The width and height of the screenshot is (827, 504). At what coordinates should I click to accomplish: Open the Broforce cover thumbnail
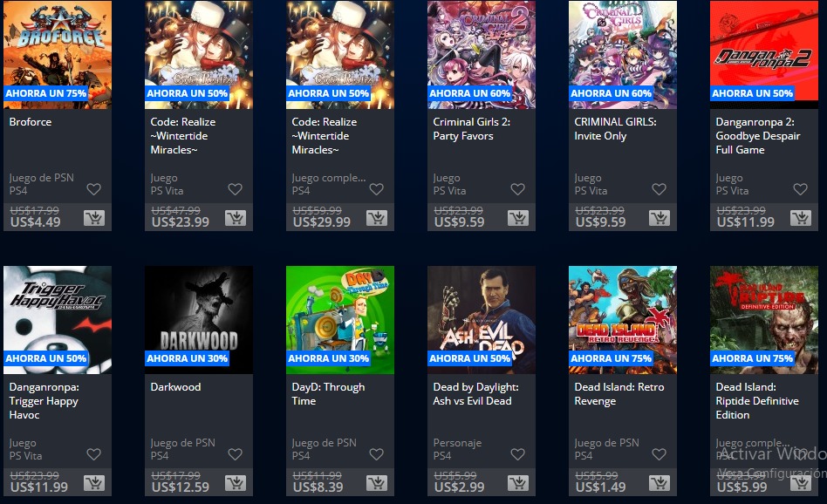pyautogui.click(x=58, y=55)
